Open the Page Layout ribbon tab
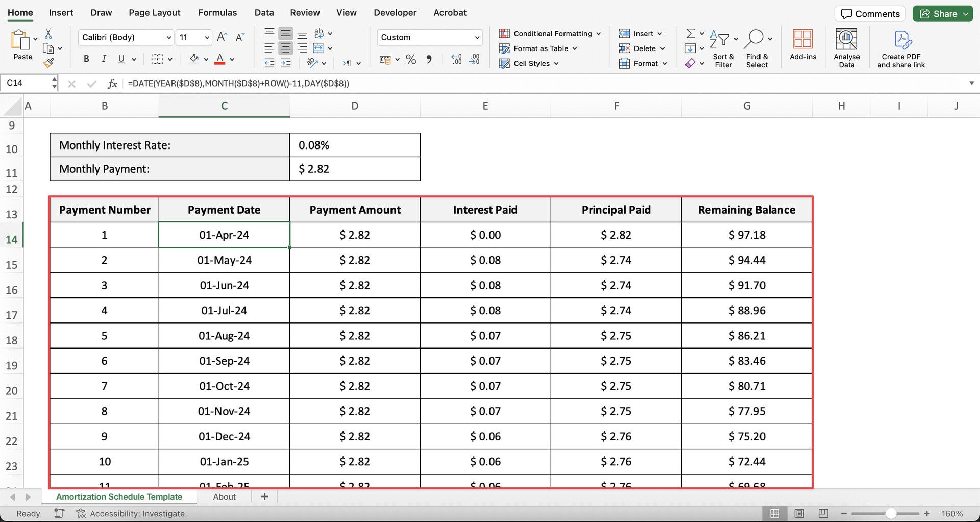 pos(155,13)
